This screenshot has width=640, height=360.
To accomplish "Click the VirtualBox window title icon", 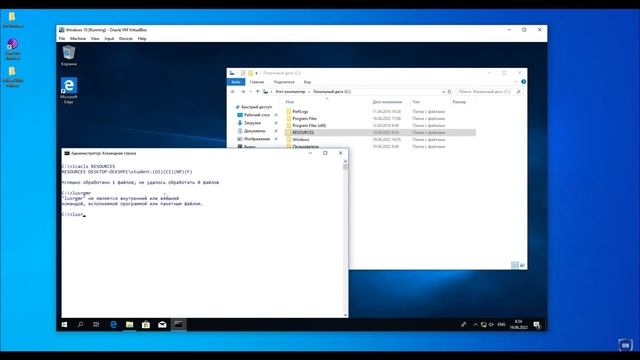I will coord(62,30).
